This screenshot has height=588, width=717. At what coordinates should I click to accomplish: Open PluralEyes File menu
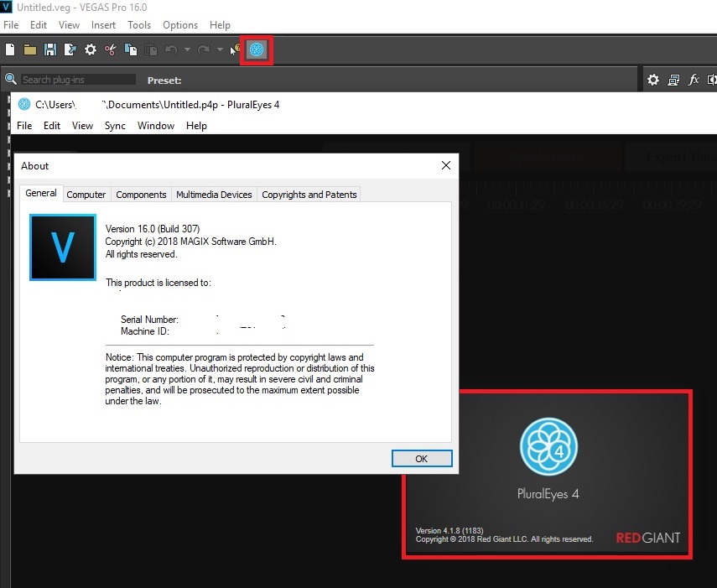pyautogui.click(x=24, y=126)
